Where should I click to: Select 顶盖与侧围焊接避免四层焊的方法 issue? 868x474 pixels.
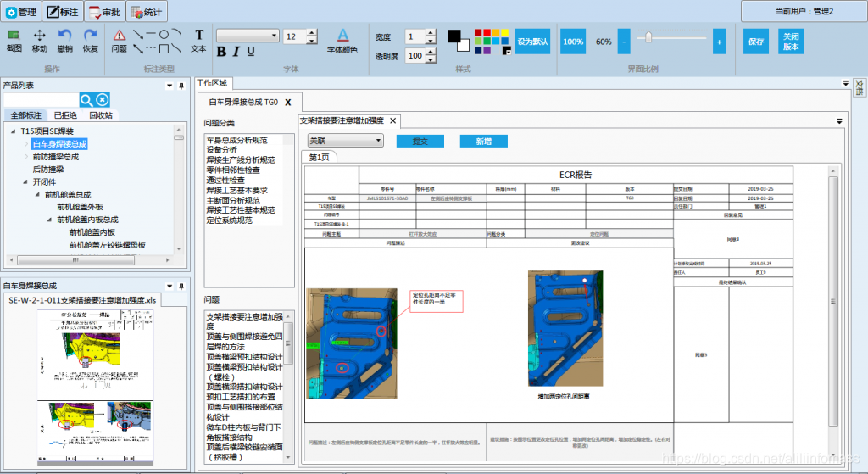click(x=245, y=342)
